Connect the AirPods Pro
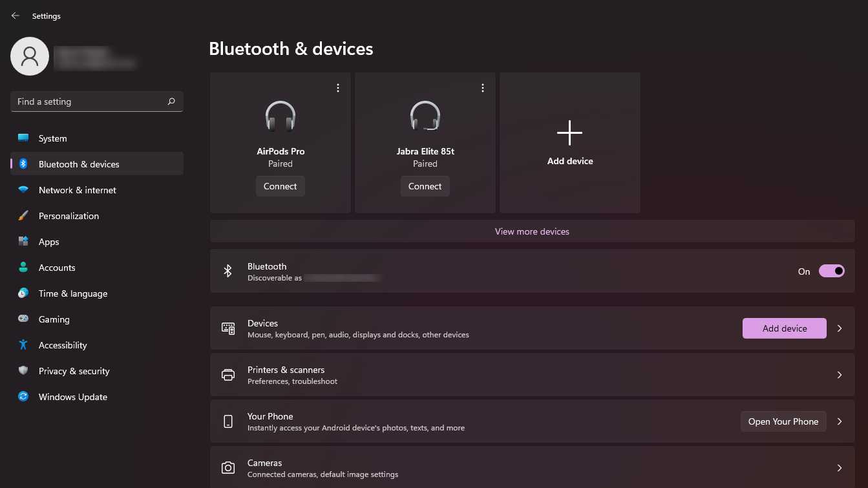Image resolution: width=868 pixels, height=488 pixels. [x=281, y=186]
